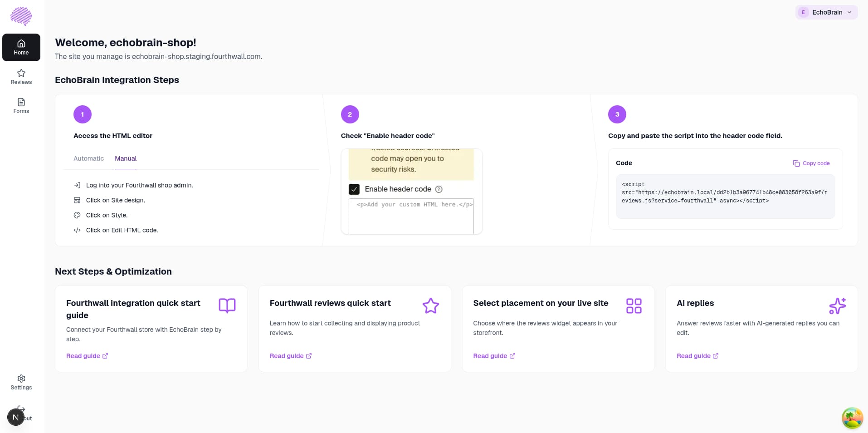Click the login arrow icon by Log into Fourthwall
This screenshot has height=433, width=868.
click(77, 185)
